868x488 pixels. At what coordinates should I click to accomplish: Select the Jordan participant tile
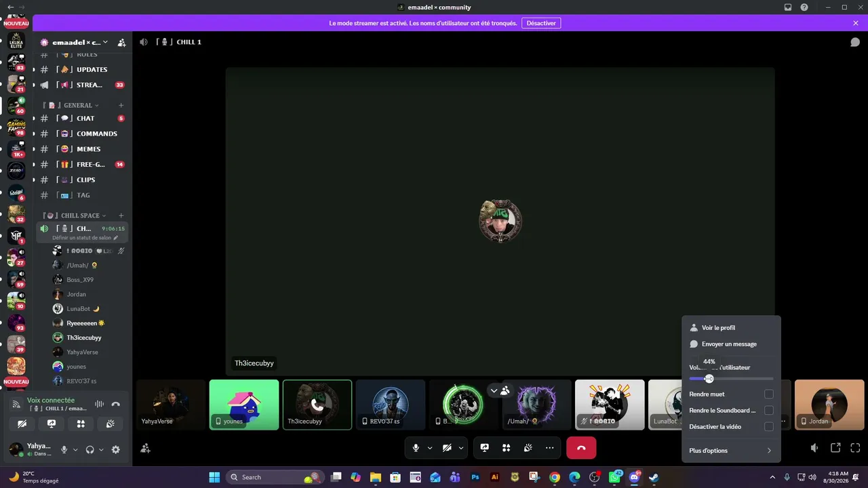point(829,405)
